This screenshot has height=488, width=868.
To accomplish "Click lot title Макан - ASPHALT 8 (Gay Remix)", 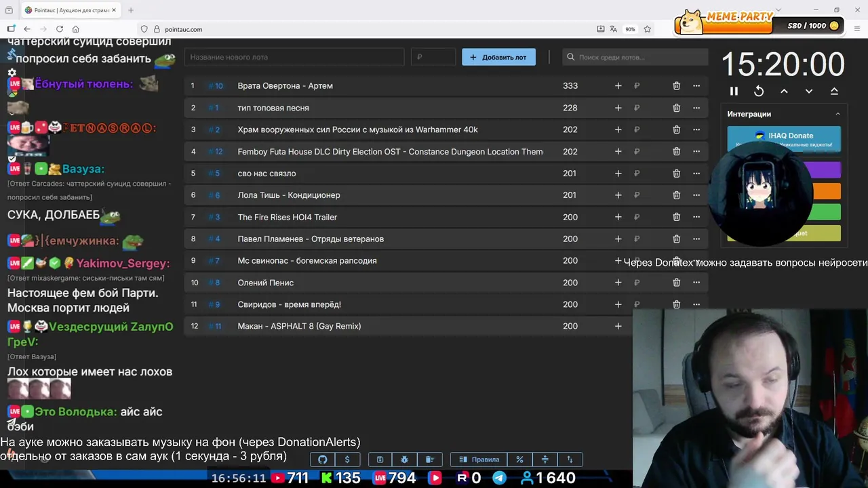I will click(x=299, y=326).
